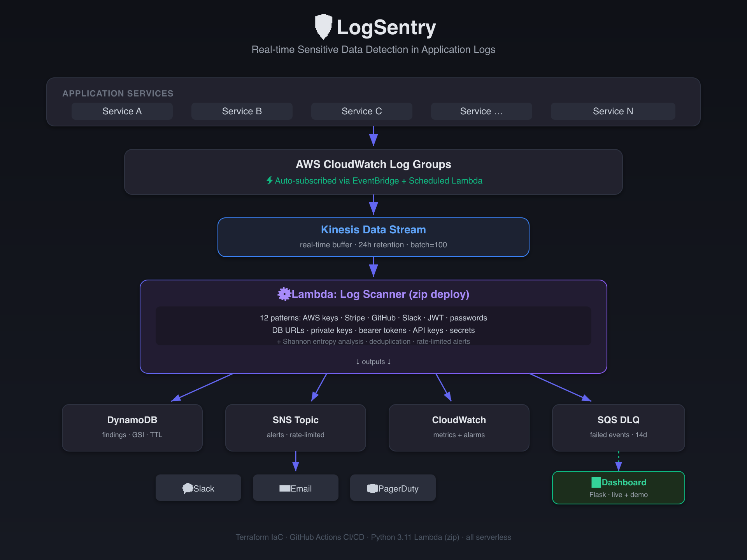Click the Lambda: Log Scanner (zip deploy) heading
747x560 pixels.
pyautogui.click(x=381, y=294)
